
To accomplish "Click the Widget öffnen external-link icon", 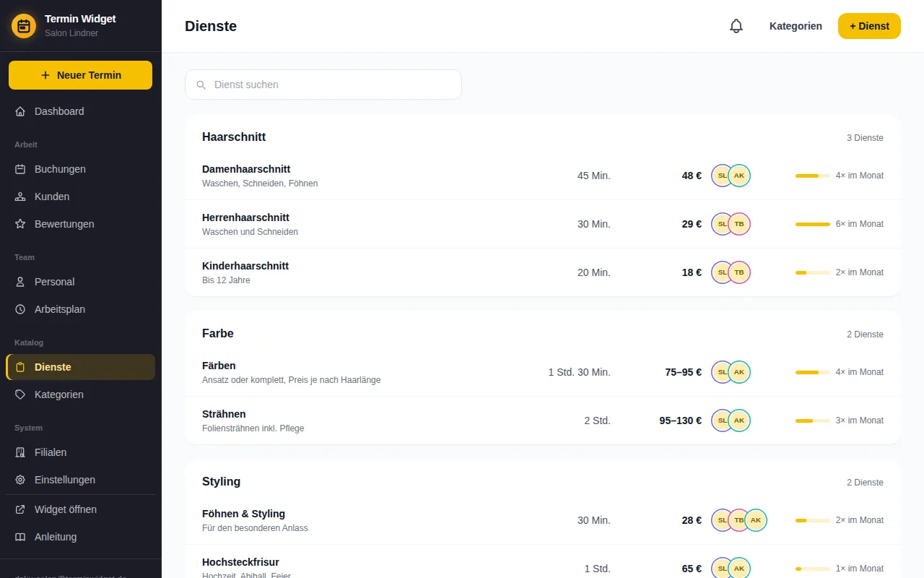I will (x=20, y=509).
